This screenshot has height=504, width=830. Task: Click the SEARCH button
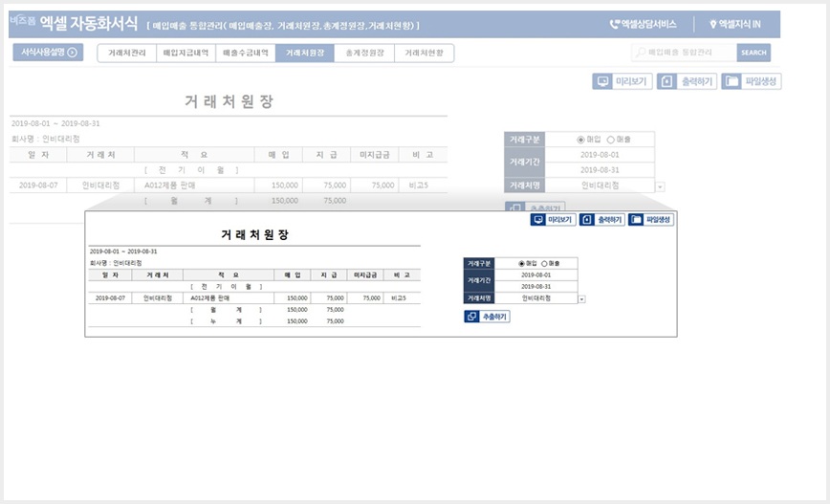(x=754, y=53)
